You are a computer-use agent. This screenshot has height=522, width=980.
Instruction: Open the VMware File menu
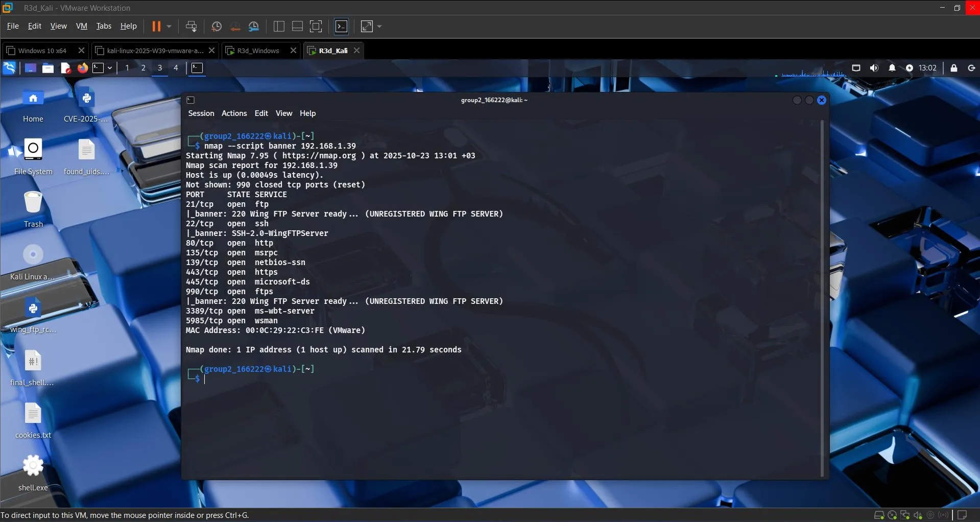tap(13, 26)
